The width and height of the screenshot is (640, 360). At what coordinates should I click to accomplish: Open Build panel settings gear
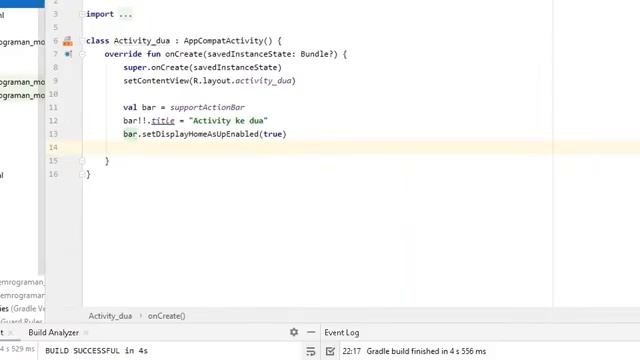294,332
